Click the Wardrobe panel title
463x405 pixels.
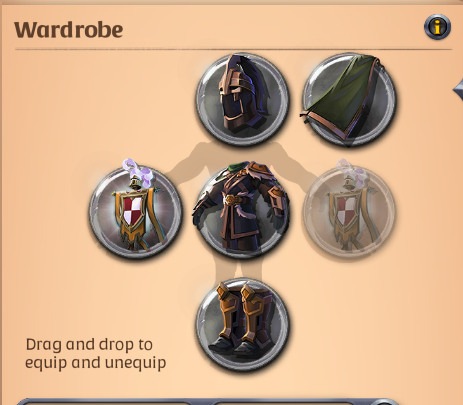[x=69, y=30]
